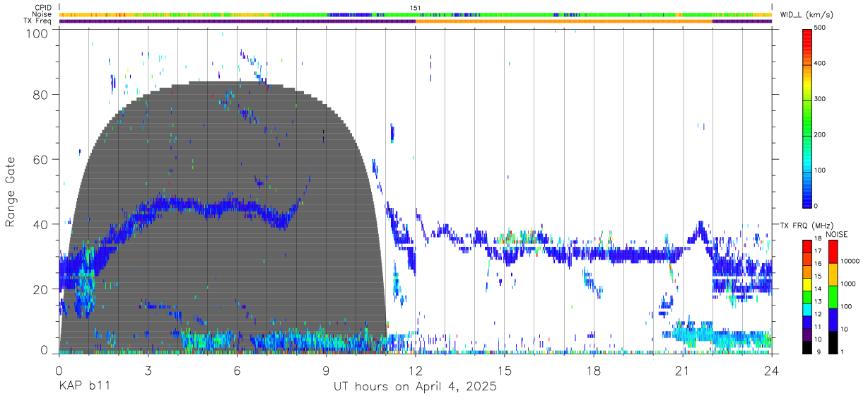Click the 100 tick label on Range Gate axis

(x=38, y=33)
